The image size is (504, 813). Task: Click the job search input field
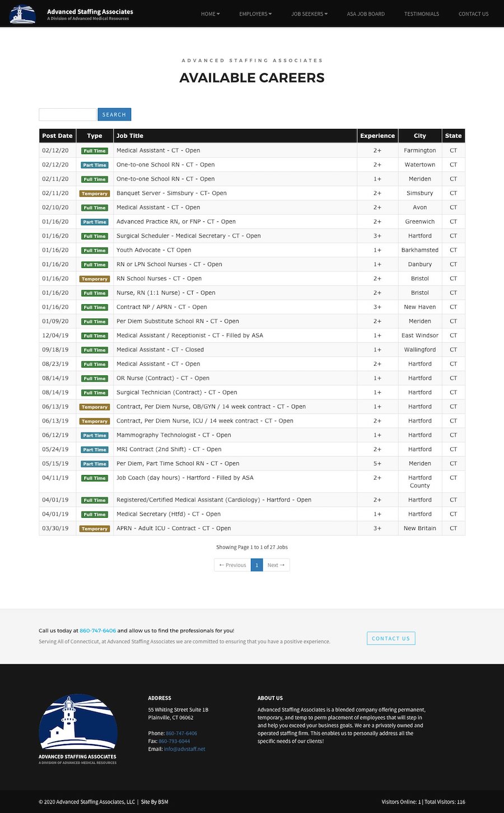point(68,114)
